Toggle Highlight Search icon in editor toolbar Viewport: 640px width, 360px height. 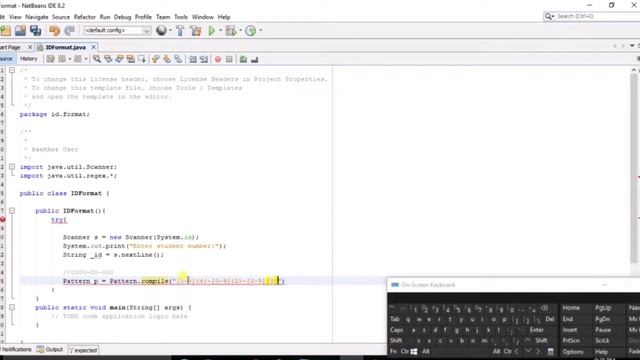(131, 60)
